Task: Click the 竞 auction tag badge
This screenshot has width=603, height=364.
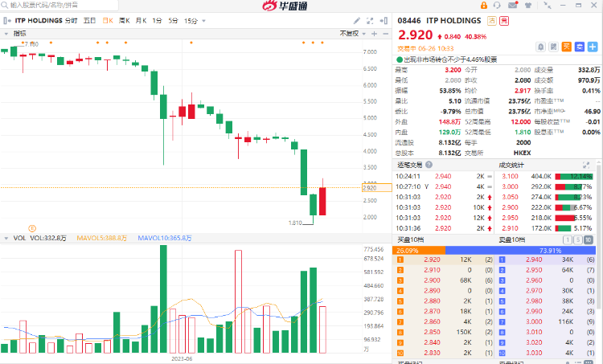Action: click(504, 21)
